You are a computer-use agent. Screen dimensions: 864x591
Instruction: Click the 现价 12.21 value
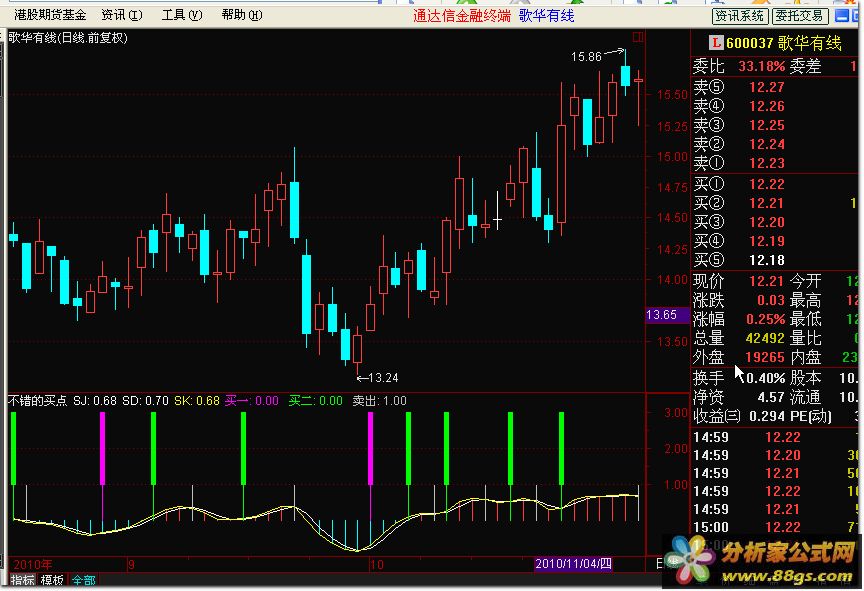point(766,281)
